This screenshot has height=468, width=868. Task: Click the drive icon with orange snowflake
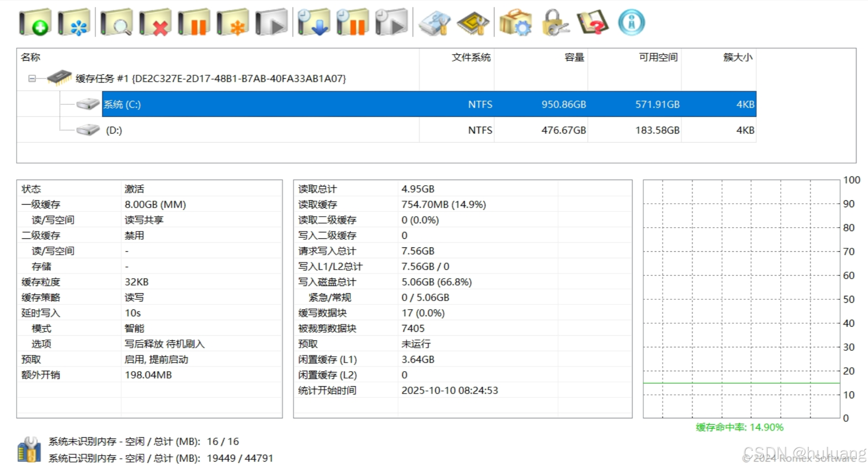[232, 22]
